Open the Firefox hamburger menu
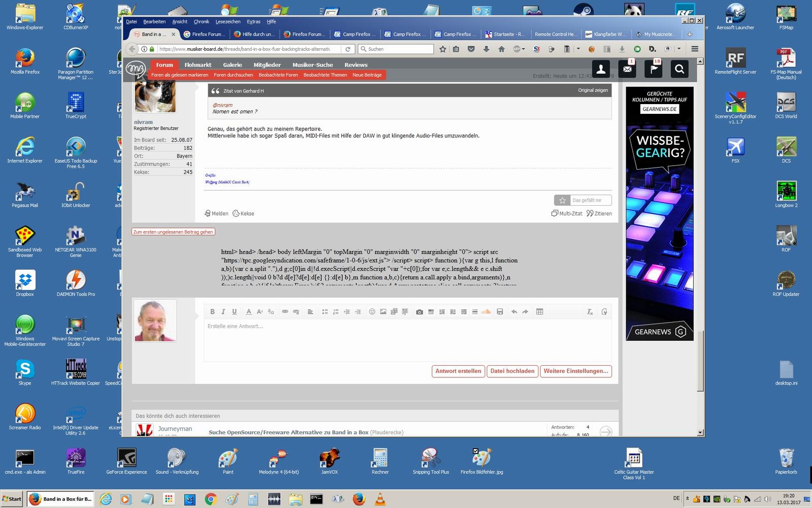Screen dimensions: 812x508 (695, 49)
